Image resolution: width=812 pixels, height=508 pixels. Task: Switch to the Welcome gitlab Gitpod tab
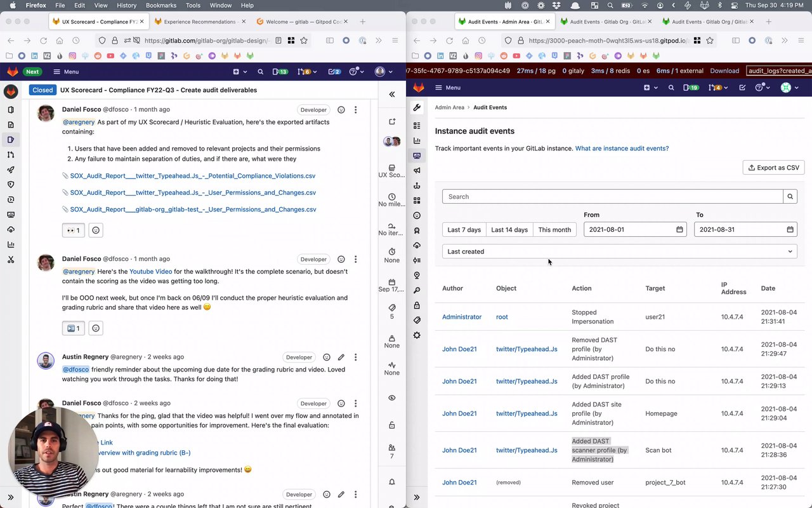301,22
